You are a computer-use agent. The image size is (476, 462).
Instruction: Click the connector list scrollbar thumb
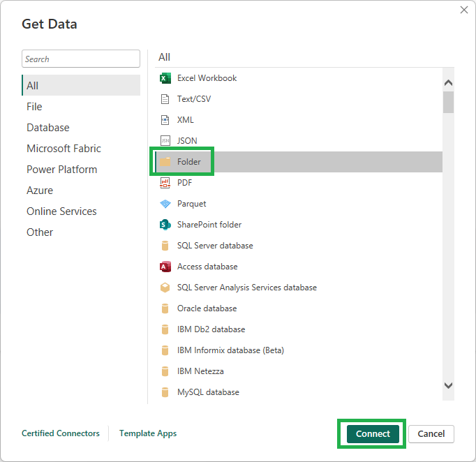pos(448,103)
